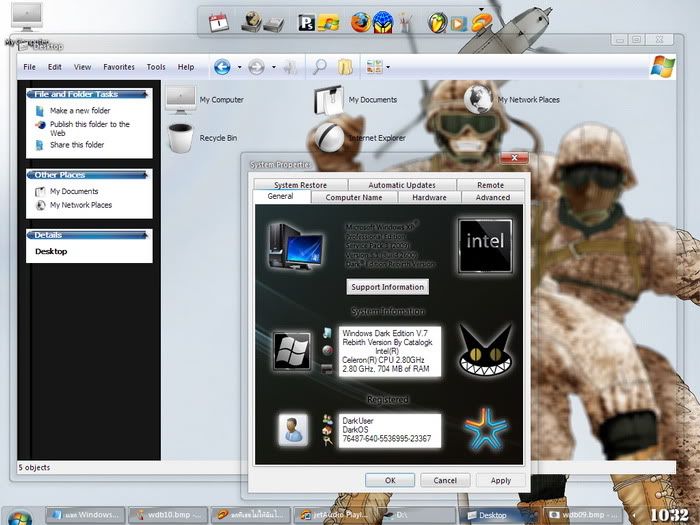The height and width of the screenshot is (525, 700).
Task: Click the blue star logo image
Action: [486, 429]
